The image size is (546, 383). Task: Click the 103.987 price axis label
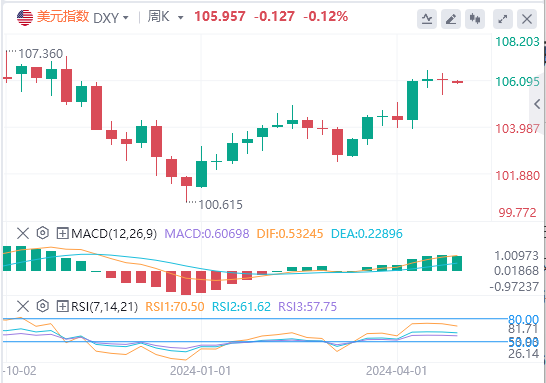click(517, 128)
